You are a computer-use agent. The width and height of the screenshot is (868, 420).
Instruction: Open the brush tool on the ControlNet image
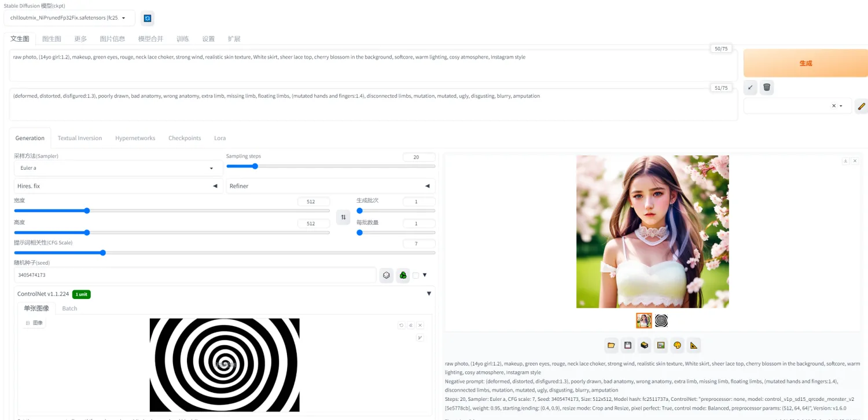420,338
